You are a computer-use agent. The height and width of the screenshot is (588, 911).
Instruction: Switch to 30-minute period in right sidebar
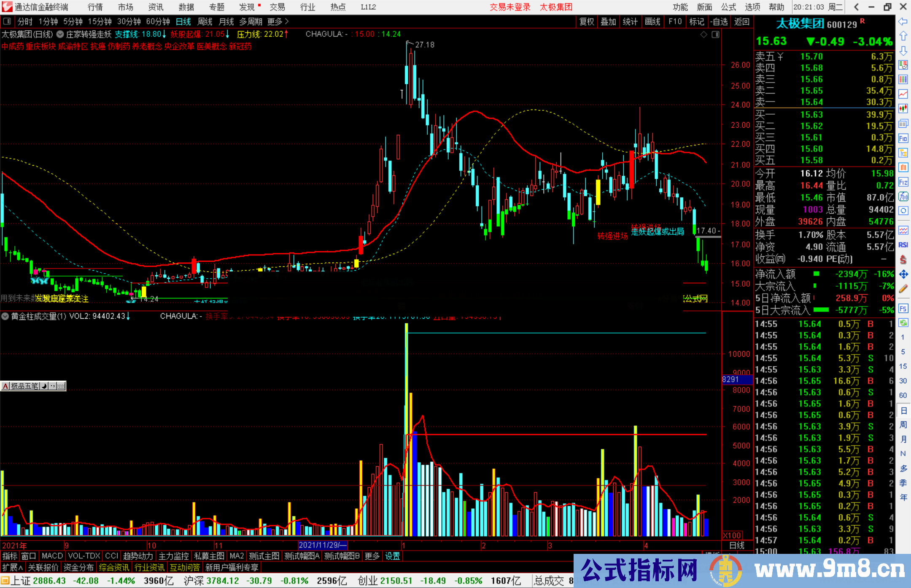(903, 381)
